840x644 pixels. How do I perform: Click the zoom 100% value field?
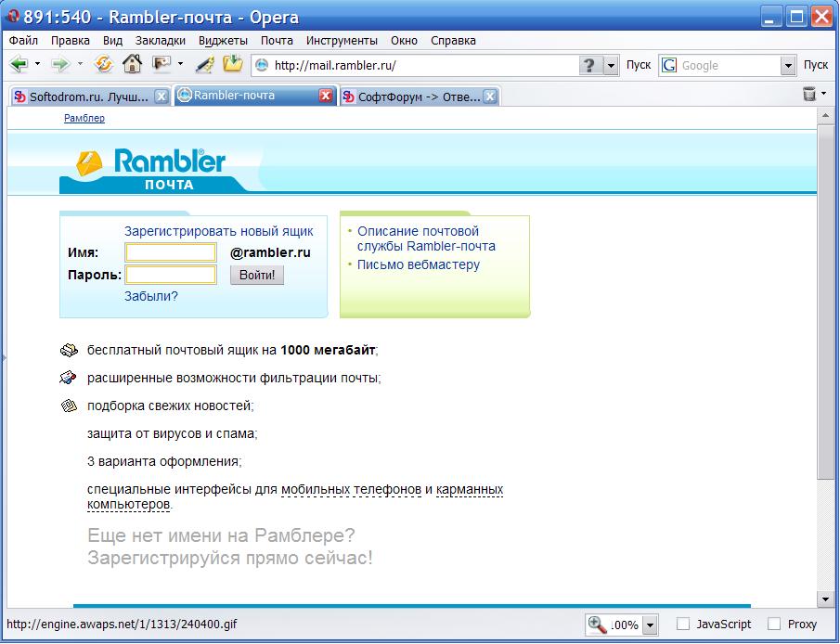[x=625, y=625]
